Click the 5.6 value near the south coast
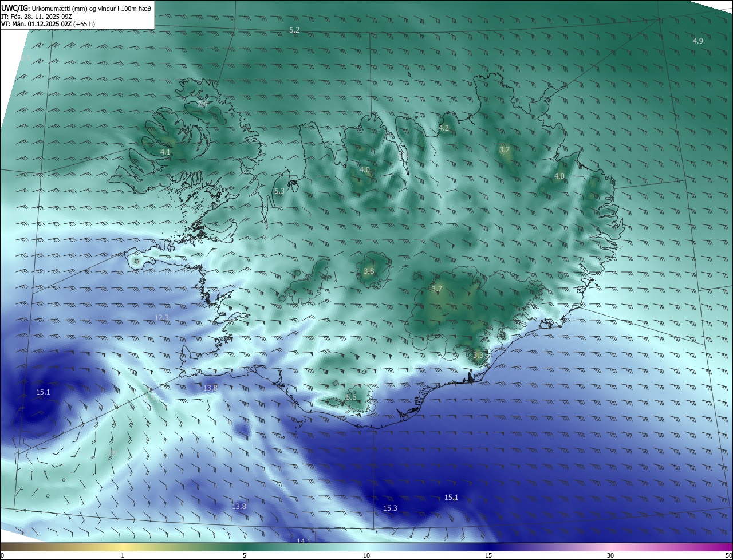The height and width of the screenshot is (560, 733). [x=351, y=397]
